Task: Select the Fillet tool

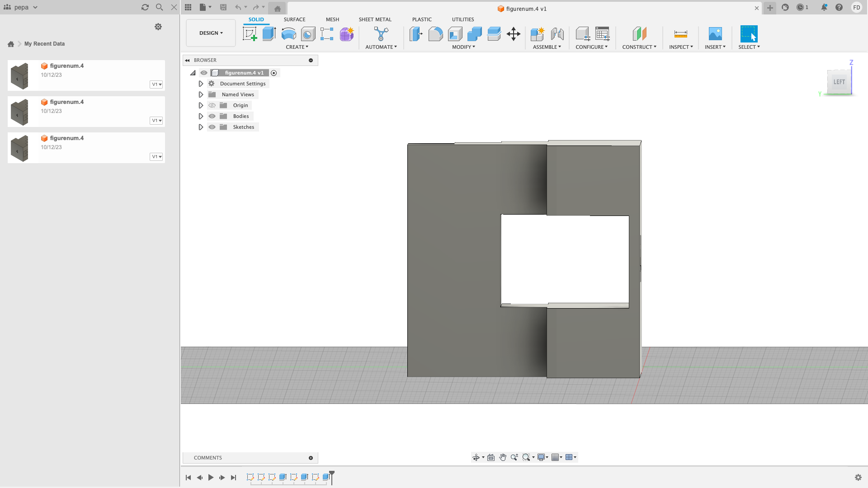Action: point(435,34)
